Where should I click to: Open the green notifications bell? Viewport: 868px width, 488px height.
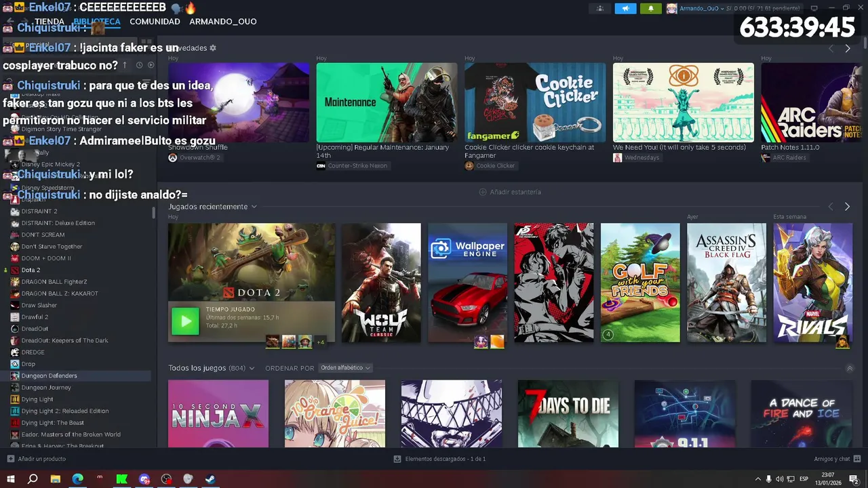[651, 9]
